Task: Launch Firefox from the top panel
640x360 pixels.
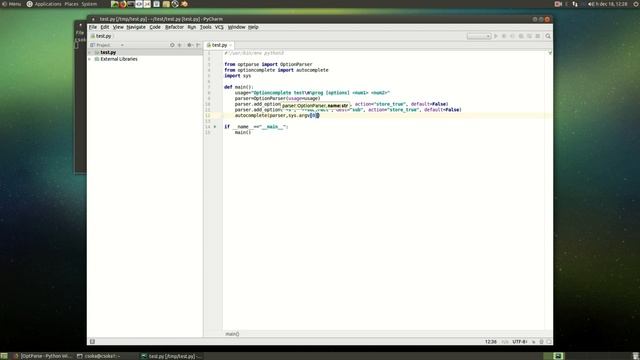Action: [x=123, y=4]
